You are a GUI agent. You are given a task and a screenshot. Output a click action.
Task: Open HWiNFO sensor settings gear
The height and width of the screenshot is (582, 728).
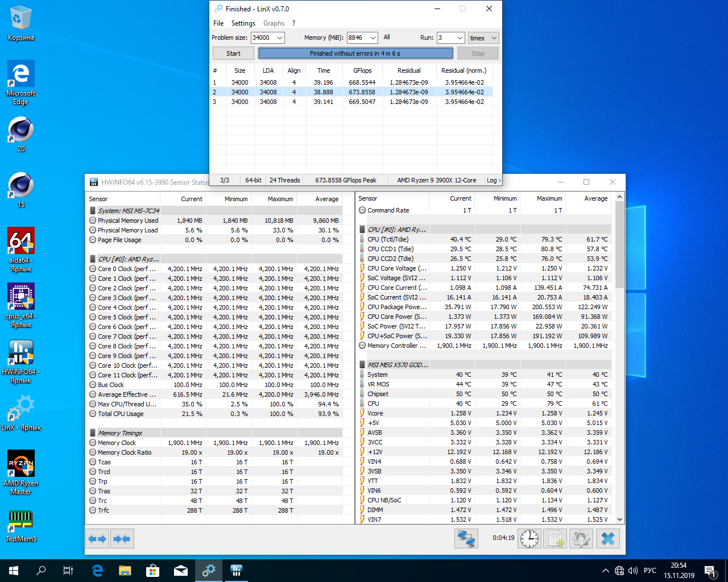pos(581,539)
